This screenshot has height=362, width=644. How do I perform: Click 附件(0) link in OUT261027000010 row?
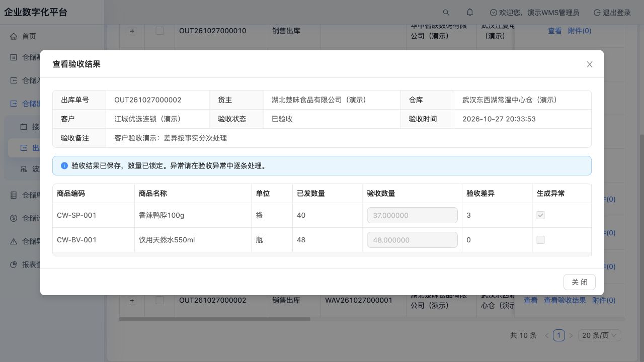[x=580, y=31]
